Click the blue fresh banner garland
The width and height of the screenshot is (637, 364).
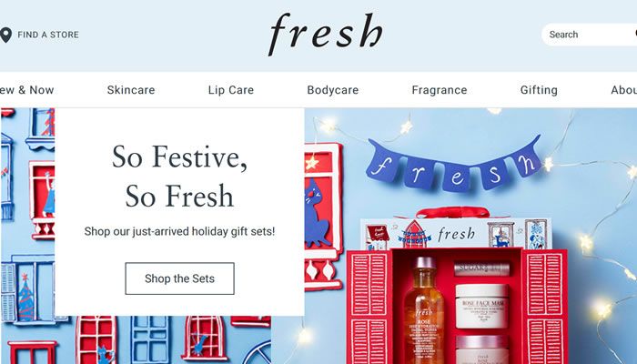pos(454,163)
